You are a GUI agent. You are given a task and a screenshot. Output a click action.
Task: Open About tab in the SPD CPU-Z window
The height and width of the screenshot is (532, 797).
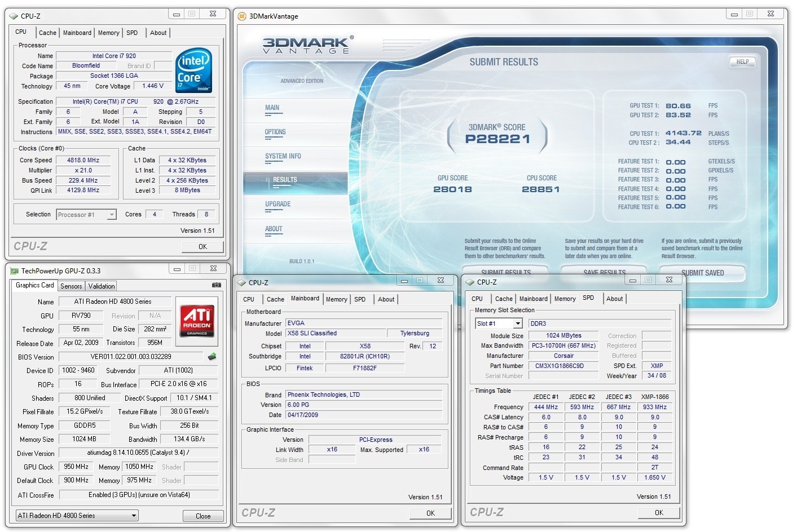(615, 299)
